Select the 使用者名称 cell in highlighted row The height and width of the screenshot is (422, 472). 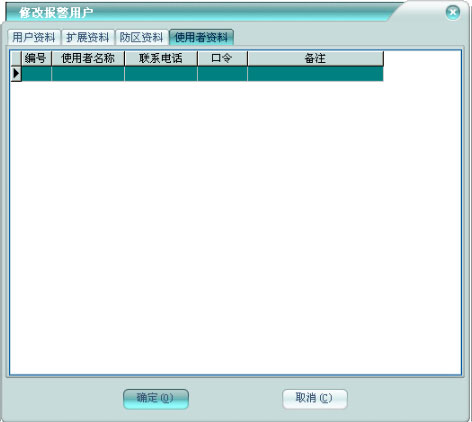pos(88,74)
